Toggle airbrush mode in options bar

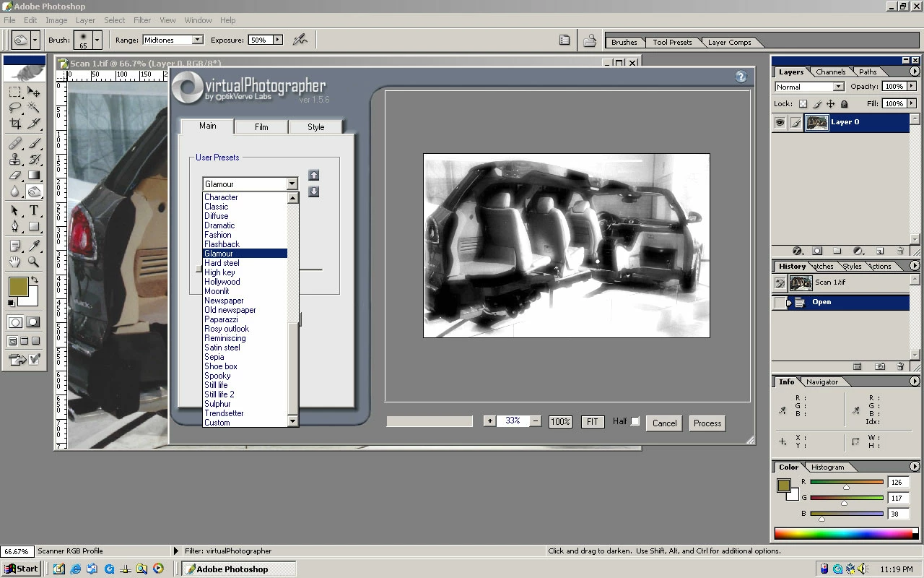[x=300, y=40]
